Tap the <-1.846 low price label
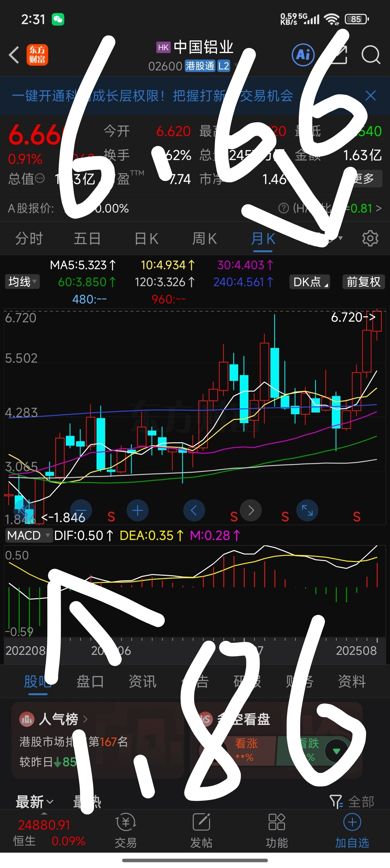The width and height of the screenshot is (390, 868). (63, 518)
